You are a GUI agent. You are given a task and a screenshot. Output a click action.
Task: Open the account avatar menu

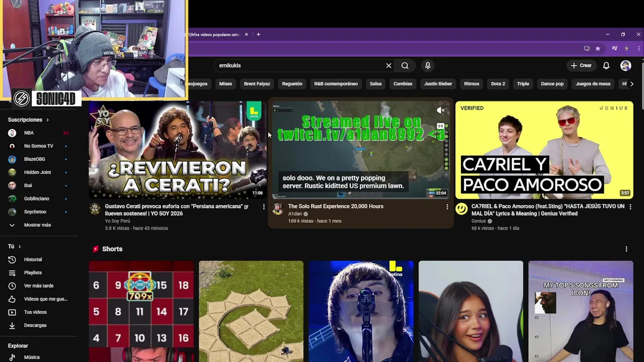click(x=626, y=65)
